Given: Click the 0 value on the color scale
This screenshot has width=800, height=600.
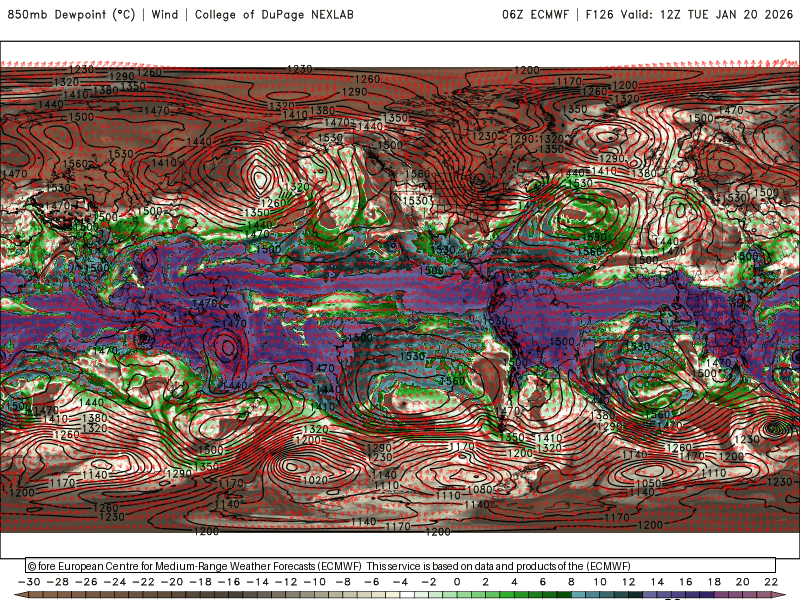Looking at the screenshot, I should (x=457, y=582).
